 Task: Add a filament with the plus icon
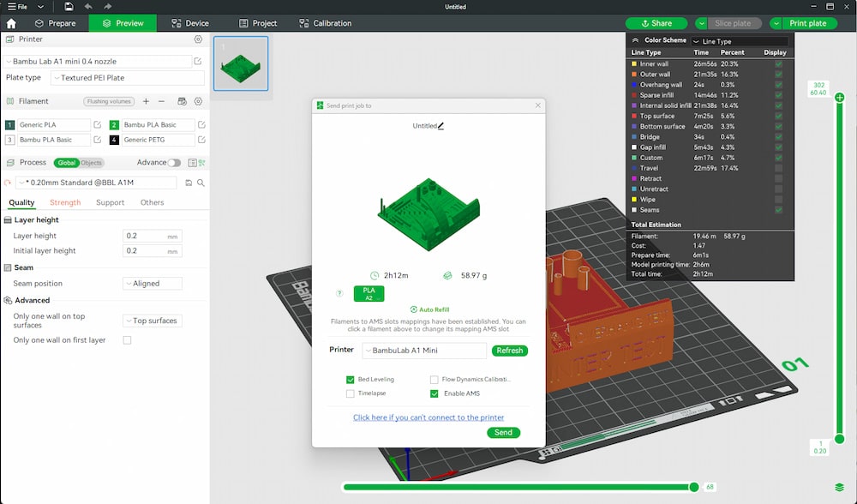146,101
